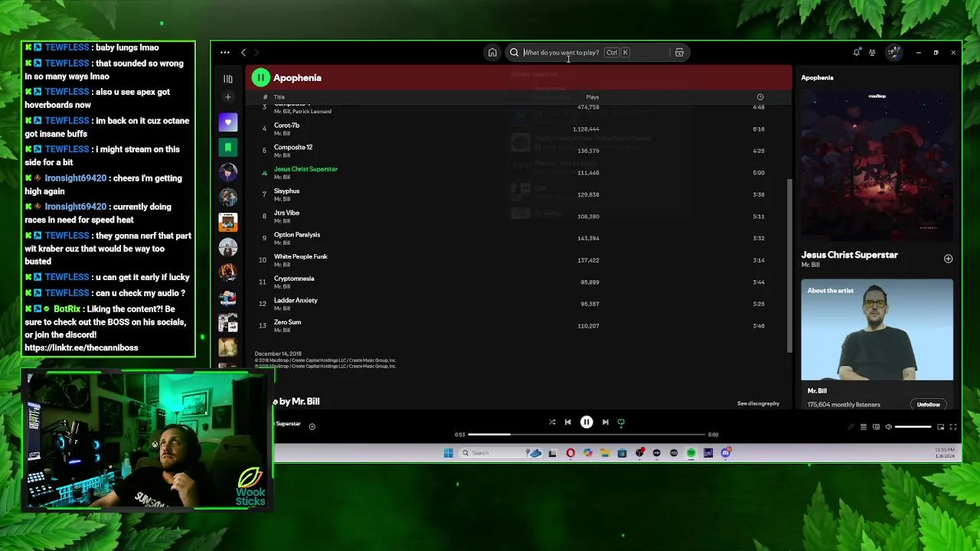Viewport: 980px width, 551px height.
Task: Sort by Plays column header
Action: [x=593, y=97]
